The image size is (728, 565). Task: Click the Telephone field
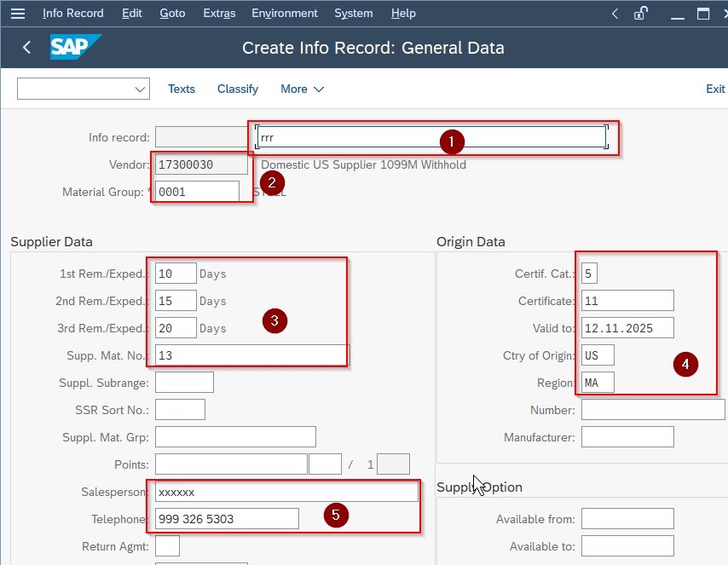click(227, 519)
